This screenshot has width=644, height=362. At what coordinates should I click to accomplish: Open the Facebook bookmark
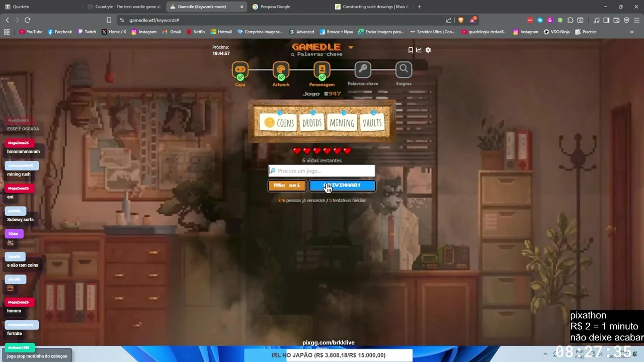(x=60, y=32)
